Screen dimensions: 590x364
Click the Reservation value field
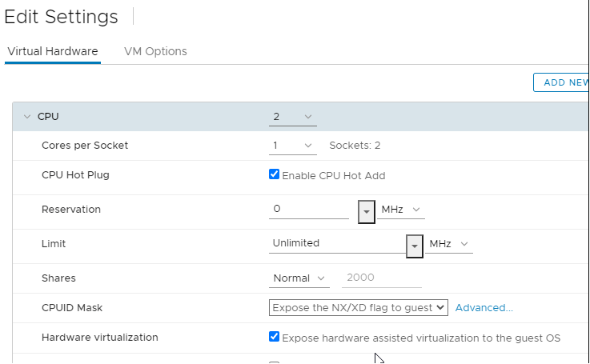pyautogui.click(x=309, y=209)
